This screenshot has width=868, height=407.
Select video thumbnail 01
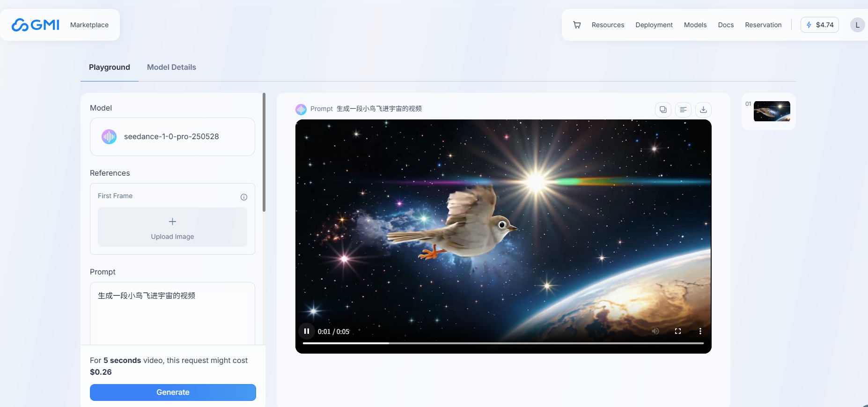pos(772,111)
